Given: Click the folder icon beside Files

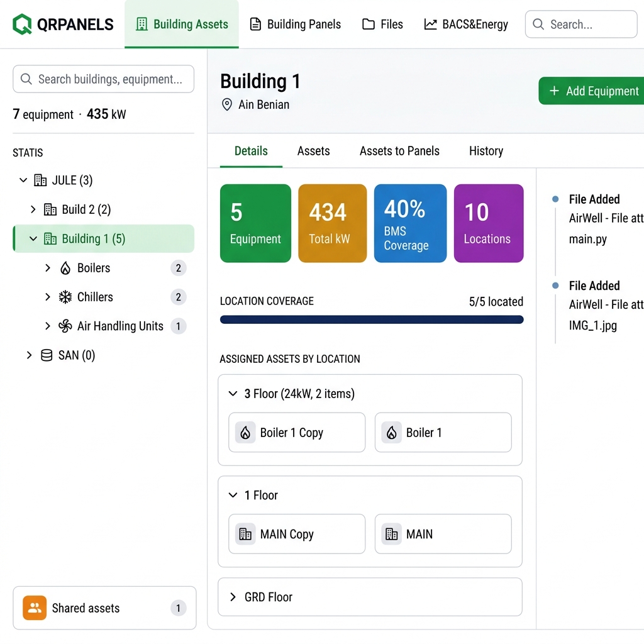Looking at the screenshot, I should (x=369, y=25).
